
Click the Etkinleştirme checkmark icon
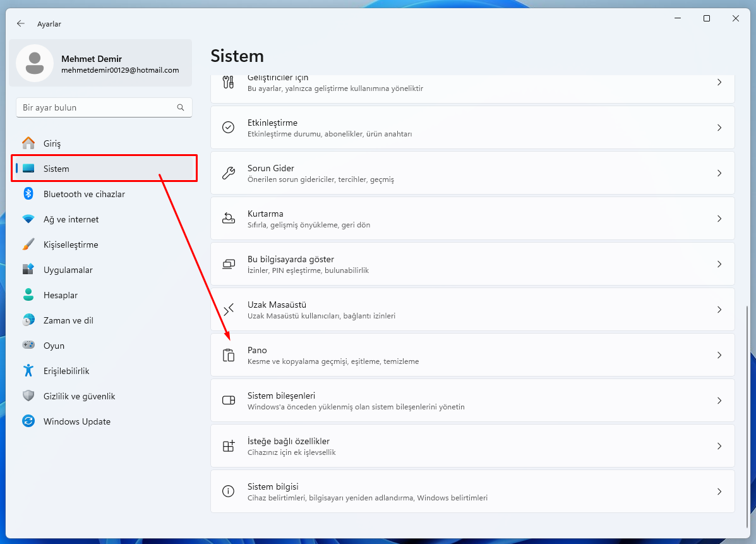[229, 128]
